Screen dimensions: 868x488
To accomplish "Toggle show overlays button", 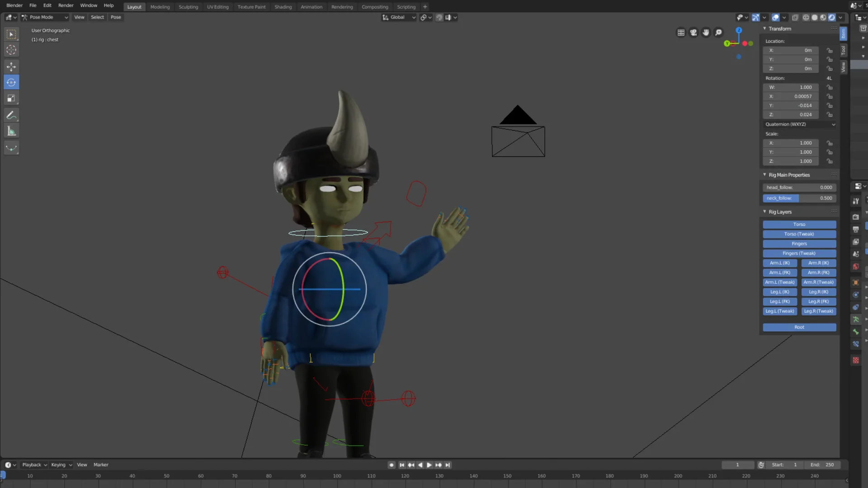I will 775,18.
